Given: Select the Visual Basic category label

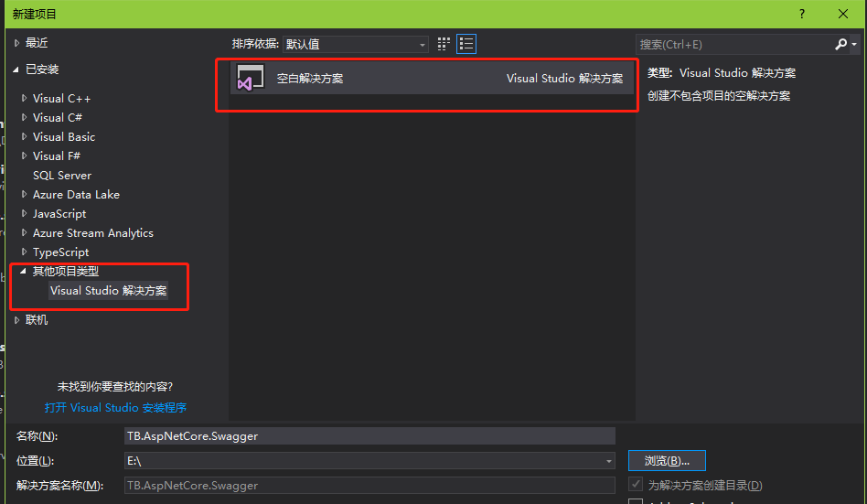Looking at the screenshot, I should tap(64, 136).
